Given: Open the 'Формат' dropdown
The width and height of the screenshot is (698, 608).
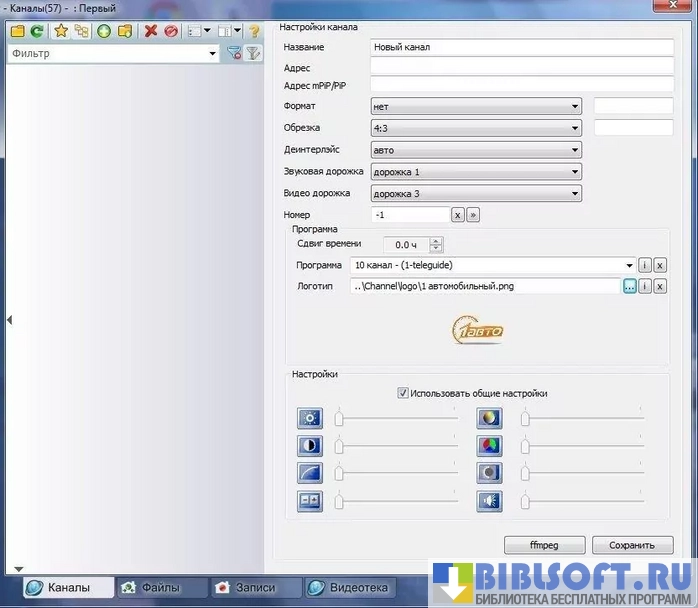Looking at the screenshot, I should [475, 106].
